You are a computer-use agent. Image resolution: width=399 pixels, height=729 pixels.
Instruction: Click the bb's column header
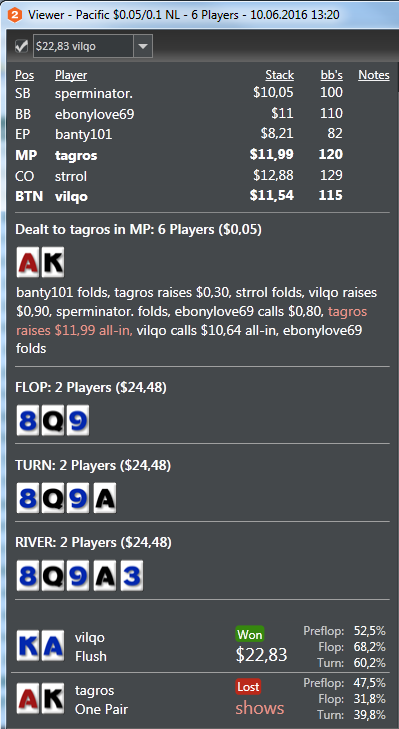tap(332, 75)
